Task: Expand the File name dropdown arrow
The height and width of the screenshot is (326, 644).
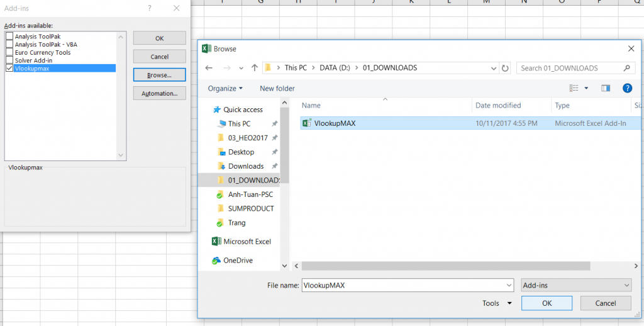Action: (509, 285)
